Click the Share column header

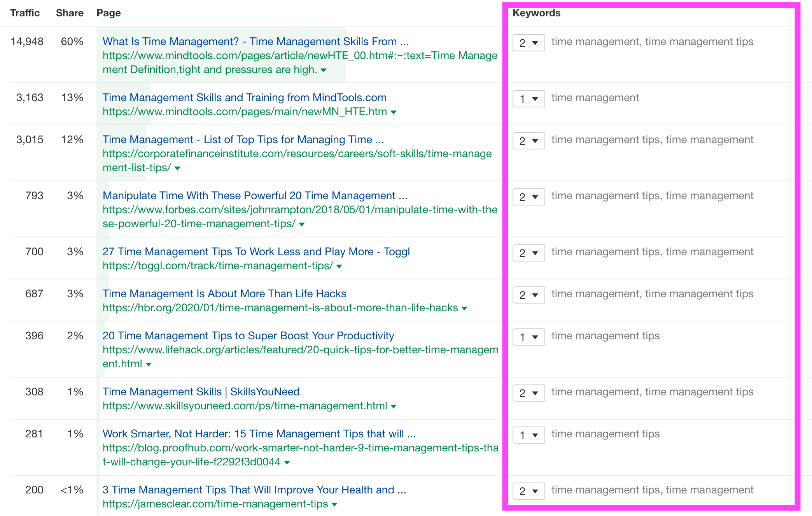point(70,13)
